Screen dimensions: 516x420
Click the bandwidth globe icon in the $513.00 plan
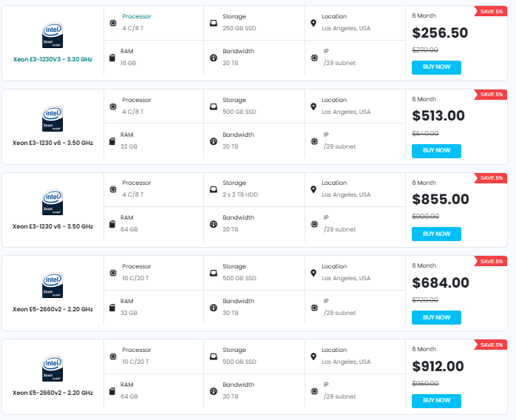click(x=213, y=141)
